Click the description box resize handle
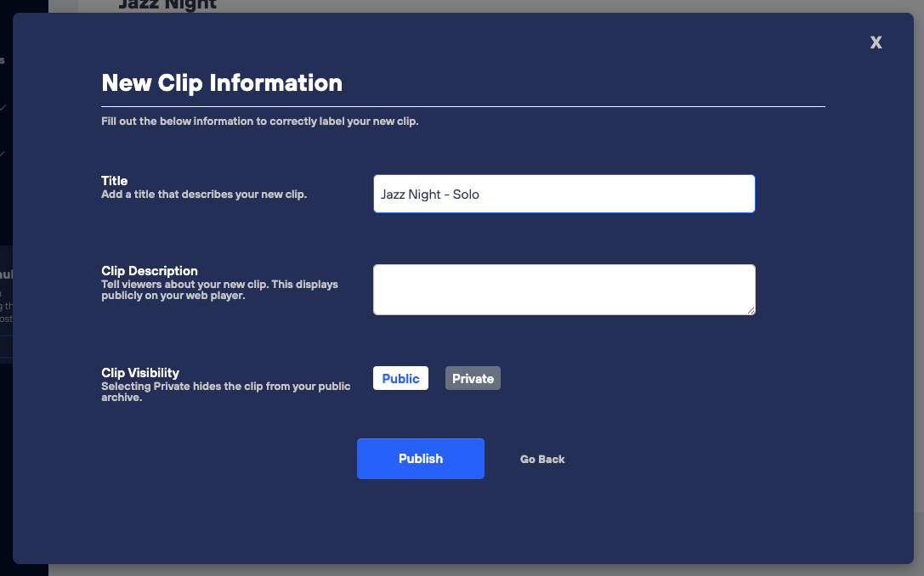This screenshot has height=576, width=924. coord(751,312)
